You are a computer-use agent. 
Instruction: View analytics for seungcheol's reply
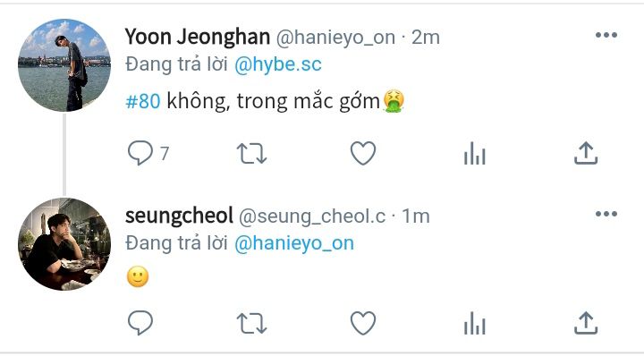475,323
